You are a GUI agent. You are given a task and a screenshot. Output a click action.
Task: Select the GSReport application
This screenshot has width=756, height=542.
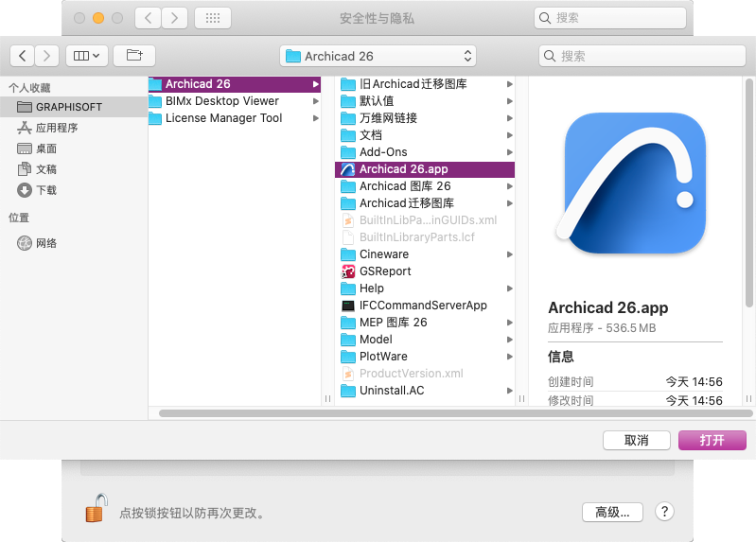pos(425,271)
